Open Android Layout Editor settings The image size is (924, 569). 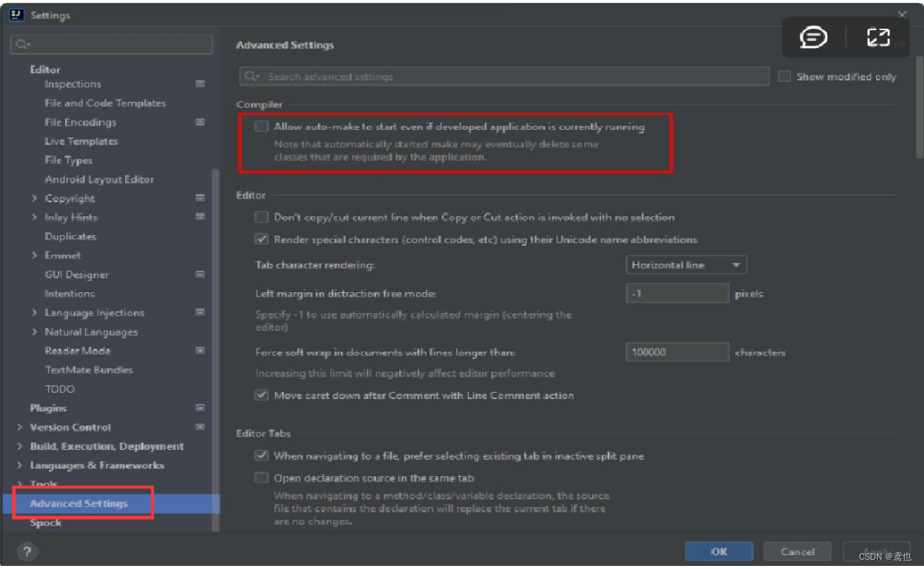99,179
